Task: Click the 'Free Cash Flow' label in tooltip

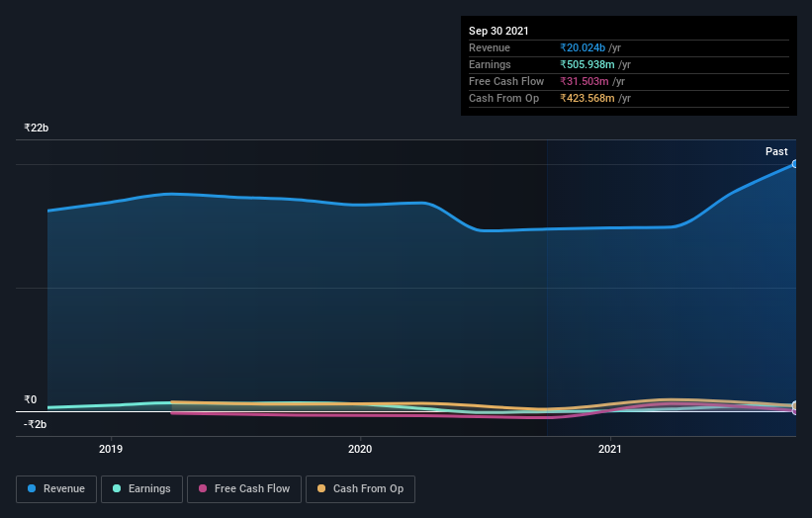Action: click(506, 81)
